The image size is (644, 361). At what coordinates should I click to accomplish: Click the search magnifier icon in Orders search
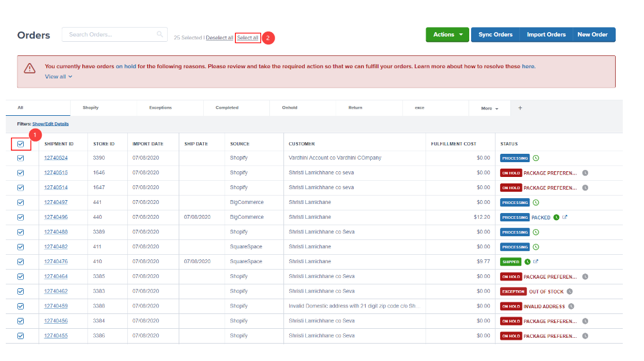[160, 34]
